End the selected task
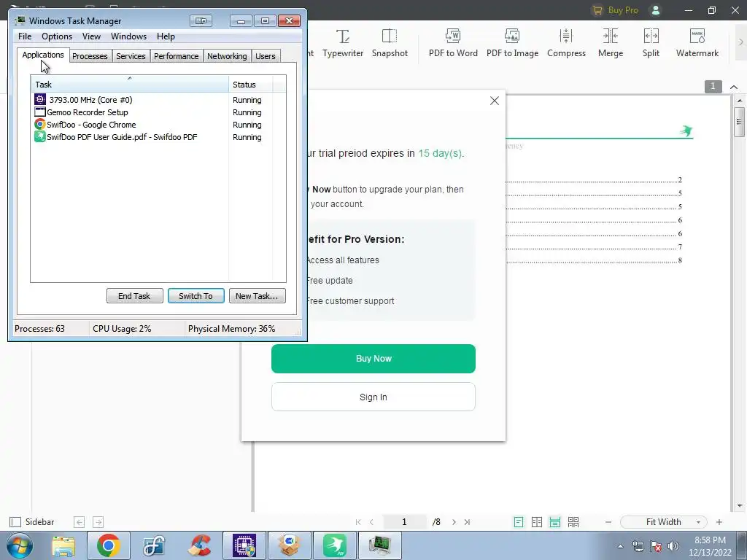 134,296
